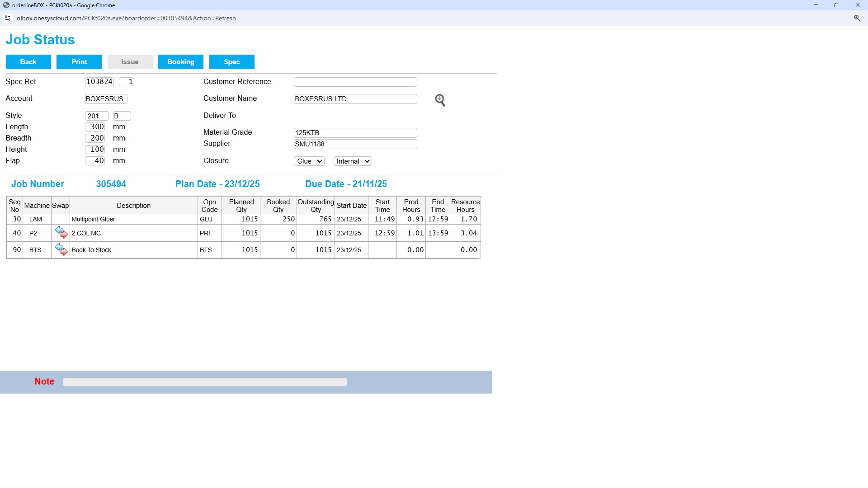Click swap icon on 2 COL MC row
This screenshot has width=868, height=488.
61,233
